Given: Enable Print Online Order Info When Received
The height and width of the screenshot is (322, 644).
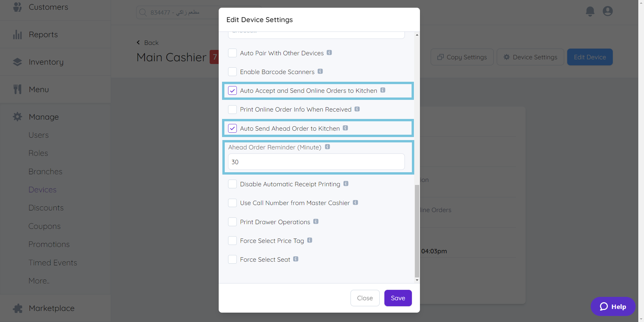Looking at the screenshot, I should click(232, 110).
